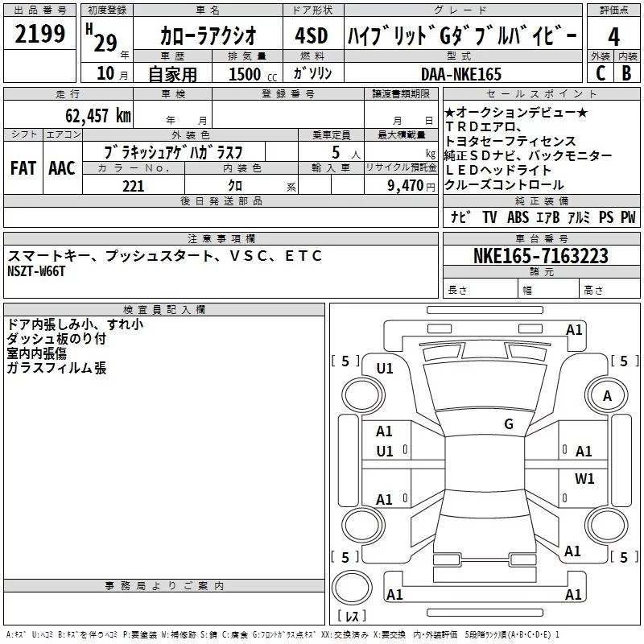Click the セールスポイント section header
644x644 pixels.
(x=541, y=94)
